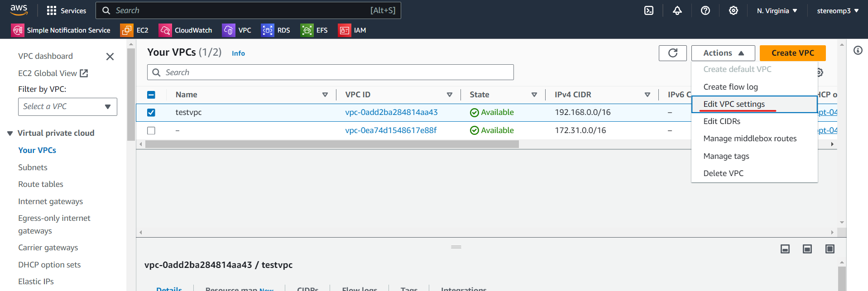Open the Info link beside Your VPCs

[x=238, y=53]
